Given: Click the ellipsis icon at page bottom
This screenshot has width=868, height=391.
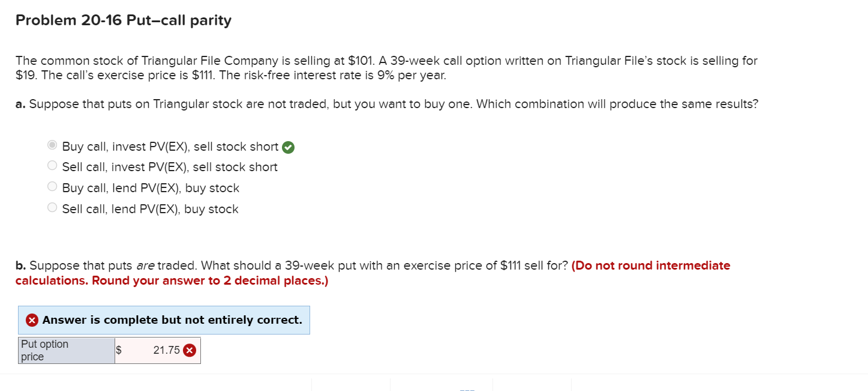Looking at the screenshot, I should pyautogui.click(x=468, y=389).
